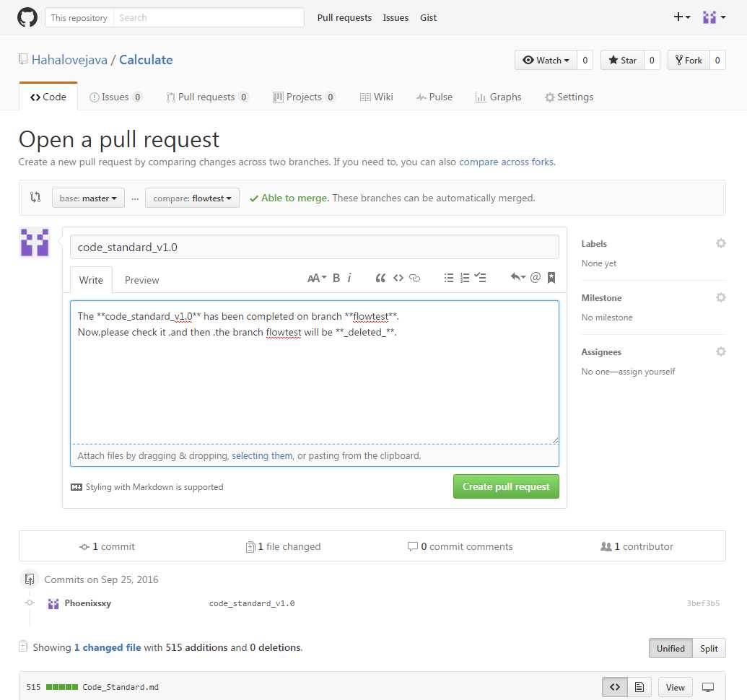Add a link with the chain icon
Viewport: 747px width, 700px height.
(x=414, y=278)
